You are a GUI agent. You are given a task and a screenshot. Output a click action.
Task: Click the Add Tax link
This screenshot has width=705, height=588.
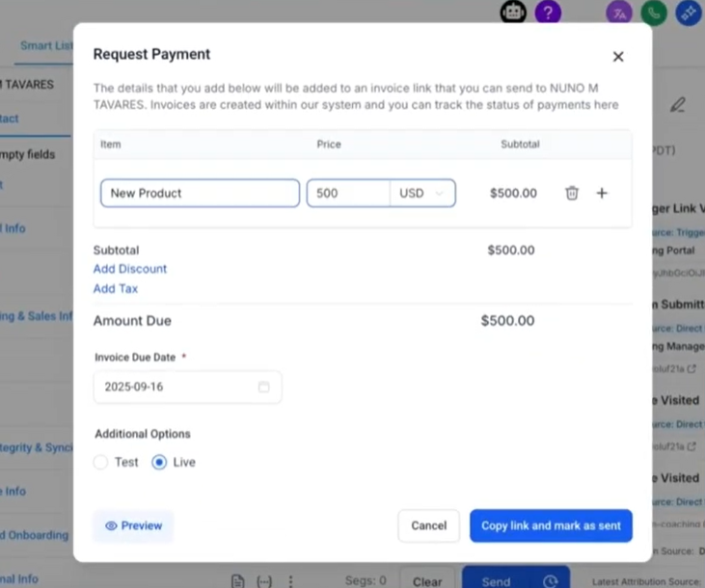[116, 288]
